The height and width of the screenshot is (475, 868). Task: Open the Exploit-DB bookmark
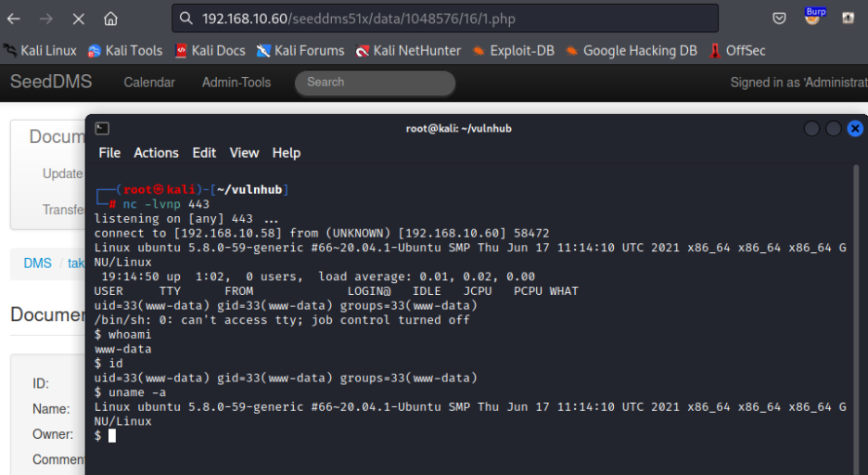click(514, 51)
